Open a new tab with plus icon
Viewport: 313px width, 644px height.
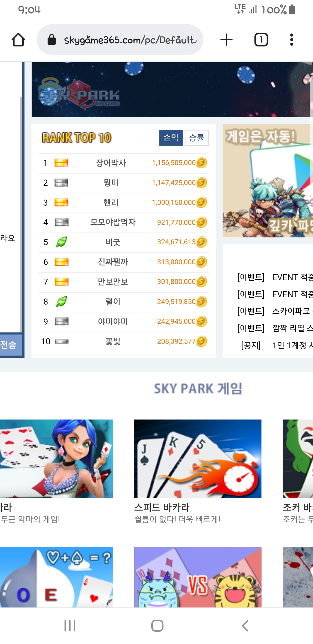(226, 40)
